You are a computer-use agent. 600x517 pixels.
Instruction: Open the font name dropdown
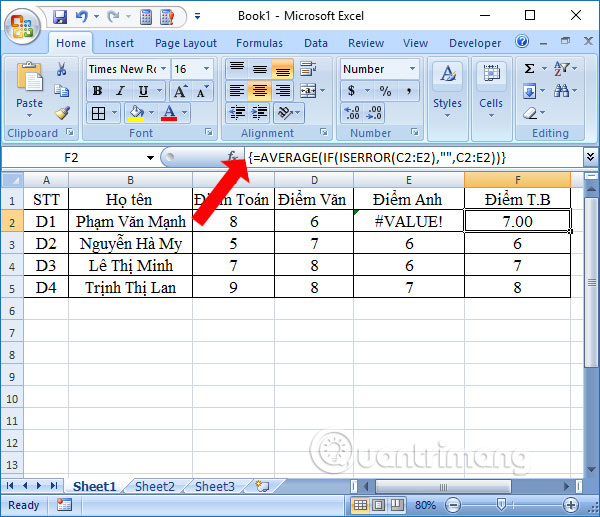click(163, 69)
